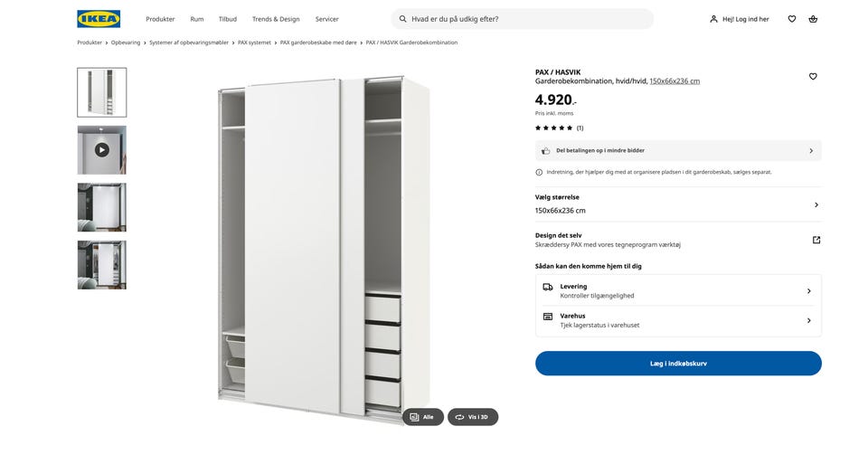The image size is (868, 455).
Task: Play the product video thumbnail
Action: coord(101,149)
